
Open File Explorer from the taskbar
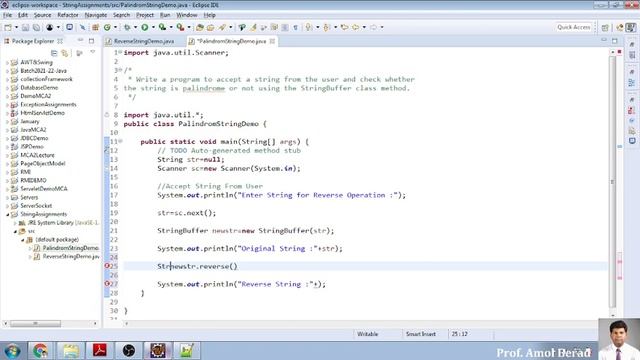point(70,351)
